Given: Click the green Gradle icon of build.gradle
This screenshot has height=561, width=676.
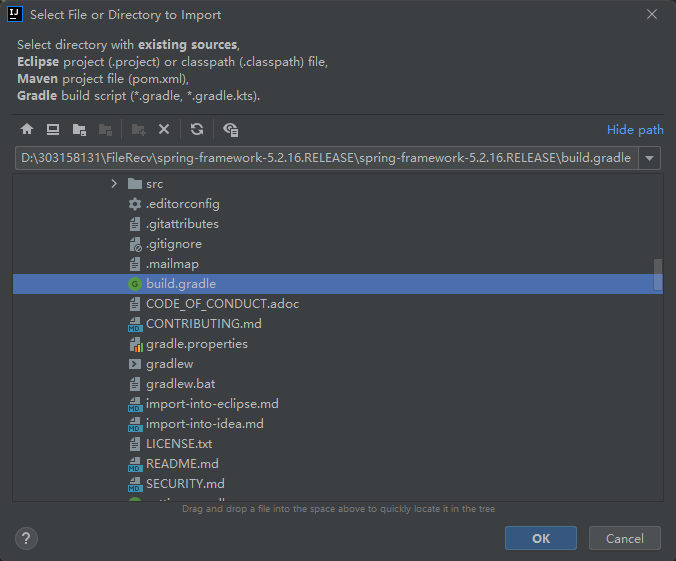Looking at the screenshot, I should (x=135, y=284).
